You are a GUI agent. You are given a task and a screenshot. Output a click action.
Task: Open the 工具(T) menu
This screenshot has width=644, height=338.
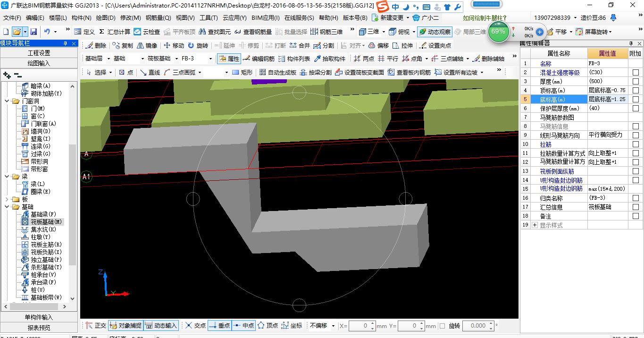[x=209, y=18]
